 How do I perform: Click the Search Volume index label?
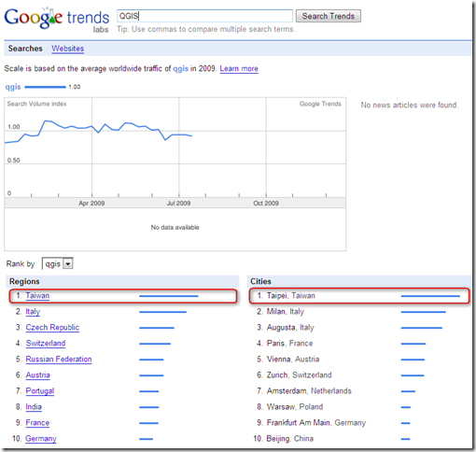36,104
